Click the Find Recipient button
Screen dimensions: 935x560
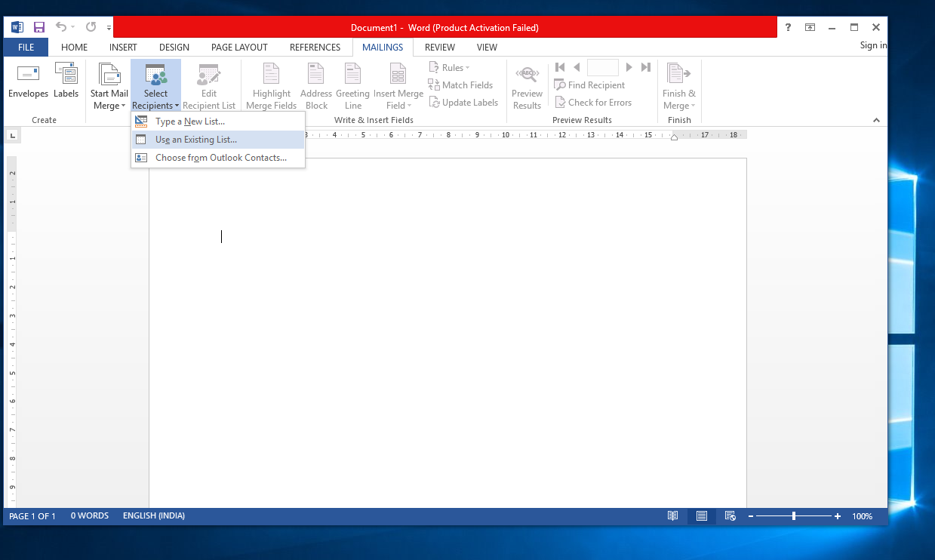(589, 85)
